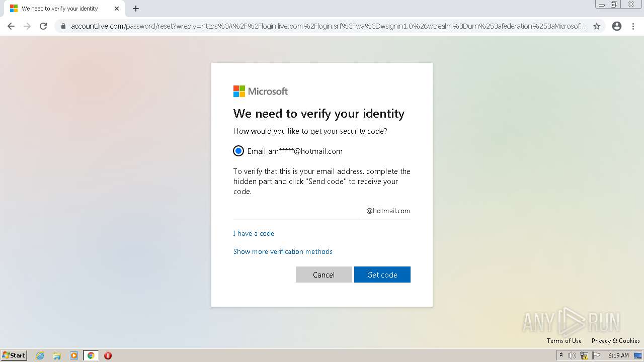This screenshot has width=644, height=362.
Task: Click the 6:19 AM clock
Action: pos(618,355)
